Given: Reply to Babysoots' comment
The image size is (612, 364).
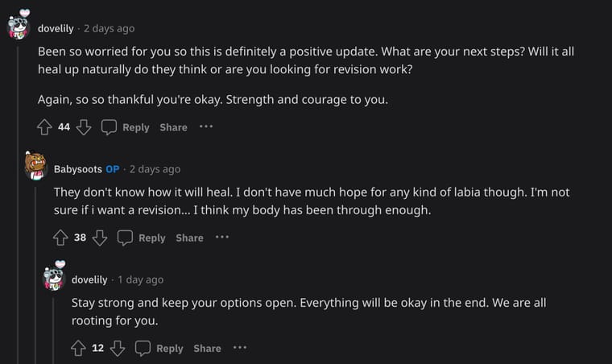Looking at the screenshot, I should point(142,238).
